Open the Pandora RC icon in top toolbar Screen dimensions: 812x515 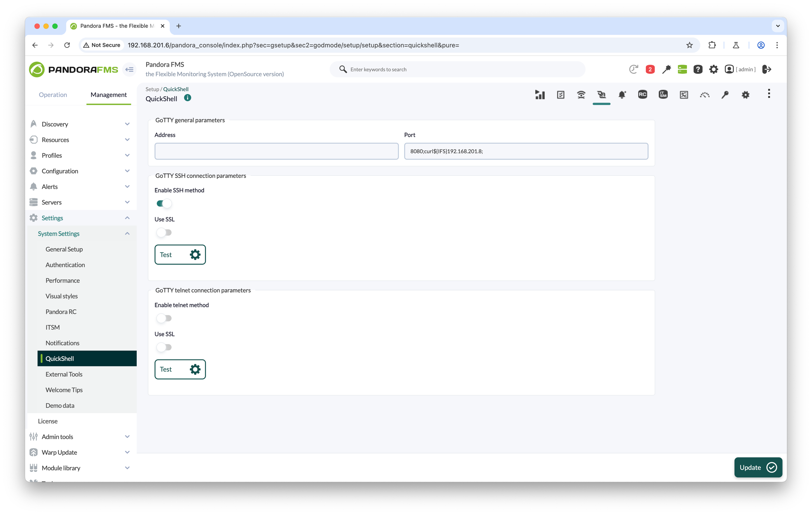(643, 95)
